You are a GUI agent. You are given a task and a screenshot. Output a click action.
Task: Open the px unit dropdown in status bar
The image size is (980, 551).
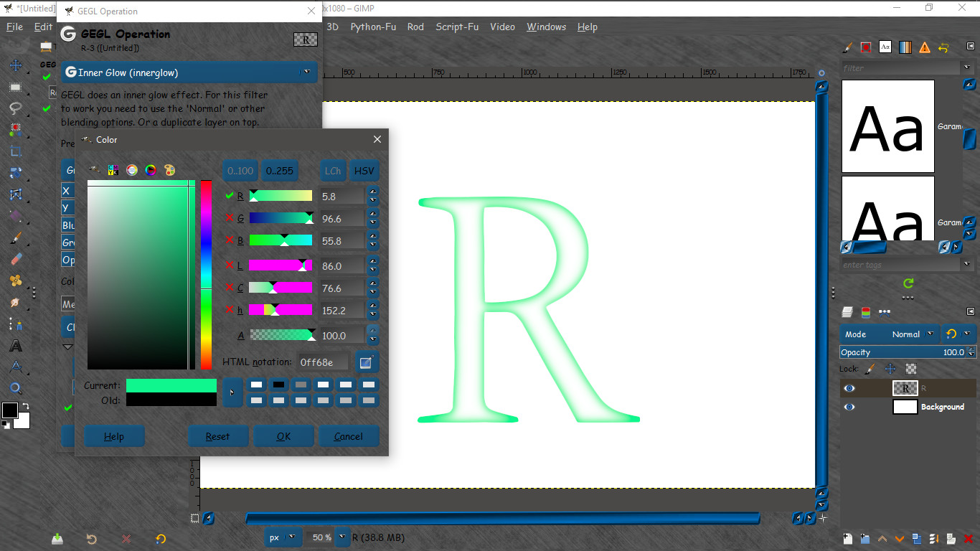click(283, 537)
